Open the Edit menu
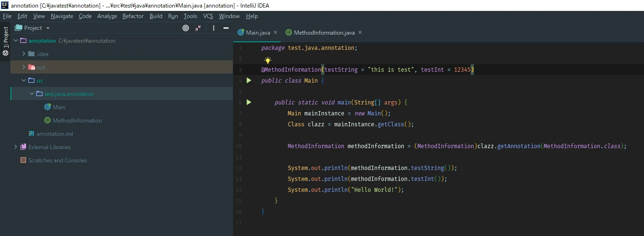 click(22, 16)
